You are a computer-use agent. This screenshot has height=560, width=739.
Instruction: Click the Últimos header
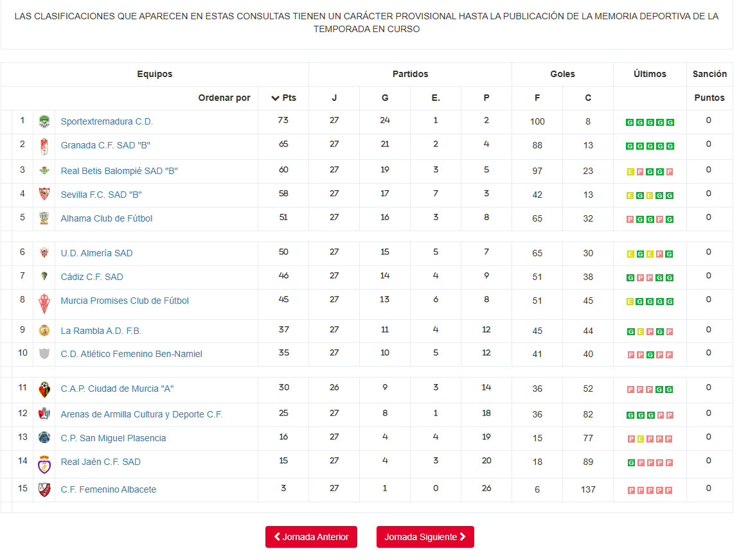[650, 74]
